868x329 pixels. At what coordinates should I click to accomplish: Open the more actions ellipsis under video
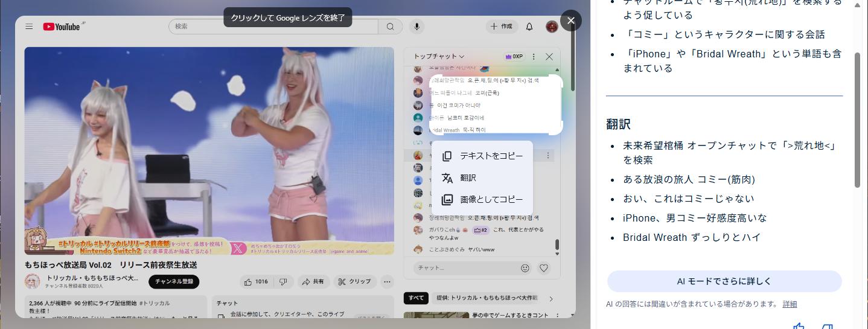point(388,282)
